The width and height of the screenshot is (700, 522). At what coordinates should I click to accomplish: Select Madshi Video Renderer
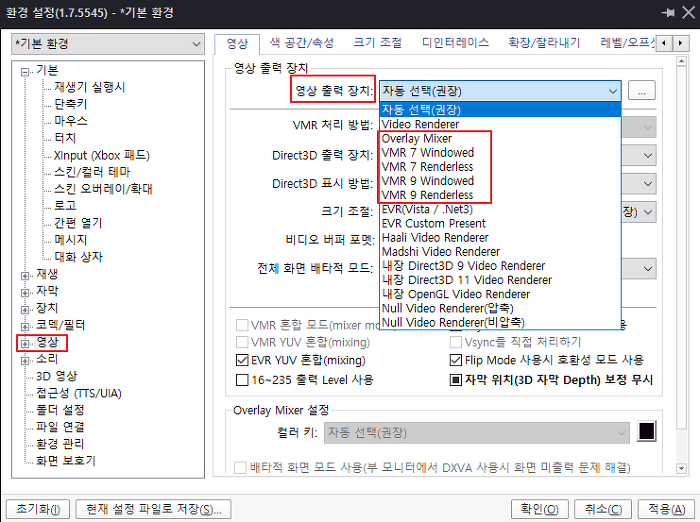(500, 252)
